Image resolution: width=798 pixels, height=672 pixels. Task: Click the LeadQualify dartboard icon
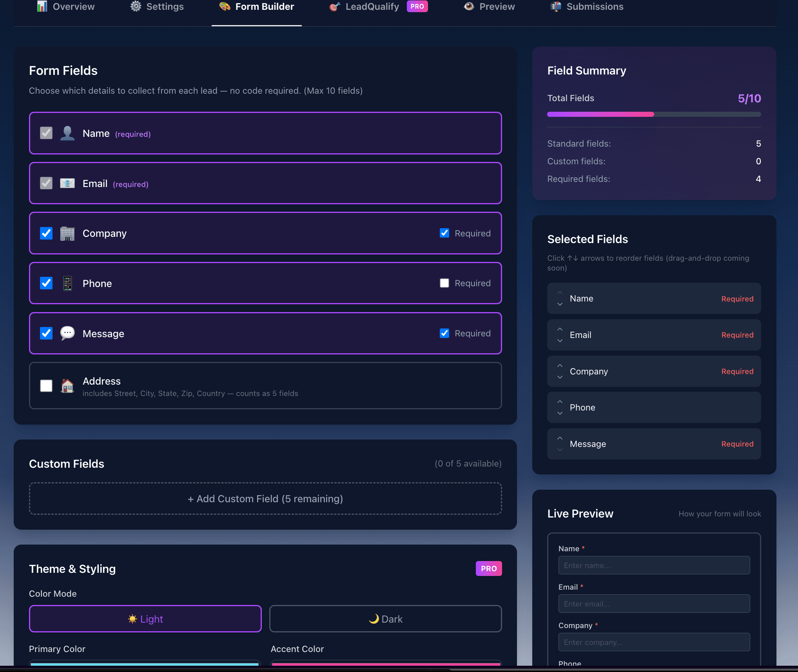334,6
